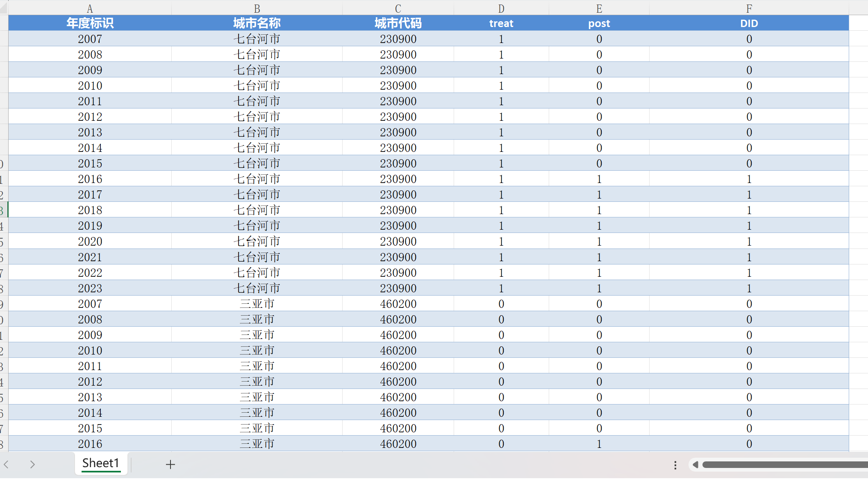The image size is (868, 479).
Task: Select column B header
Action: tap(257, 9)
